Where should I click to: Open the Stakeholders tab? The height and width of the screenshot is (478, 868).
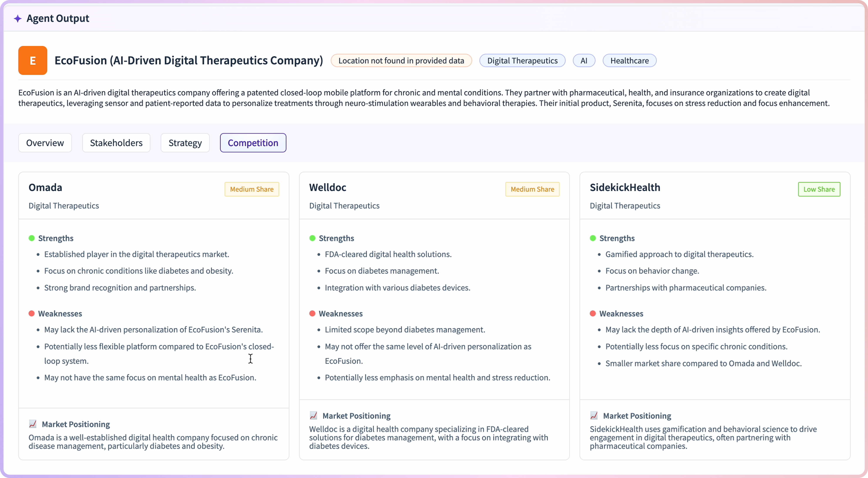116,143
